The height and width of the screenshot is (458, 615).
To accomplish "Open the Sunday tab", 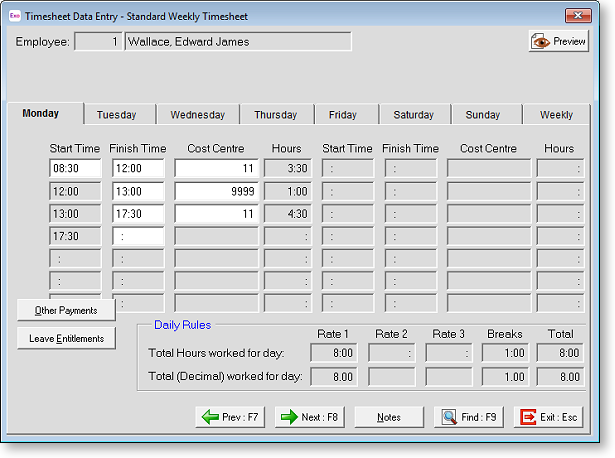I will [483, 115].
